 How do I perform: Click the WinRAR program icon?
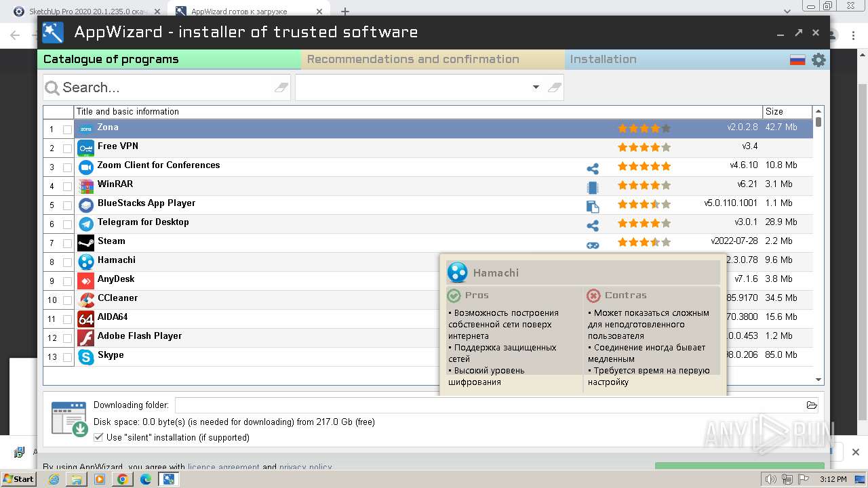[85, 186]
